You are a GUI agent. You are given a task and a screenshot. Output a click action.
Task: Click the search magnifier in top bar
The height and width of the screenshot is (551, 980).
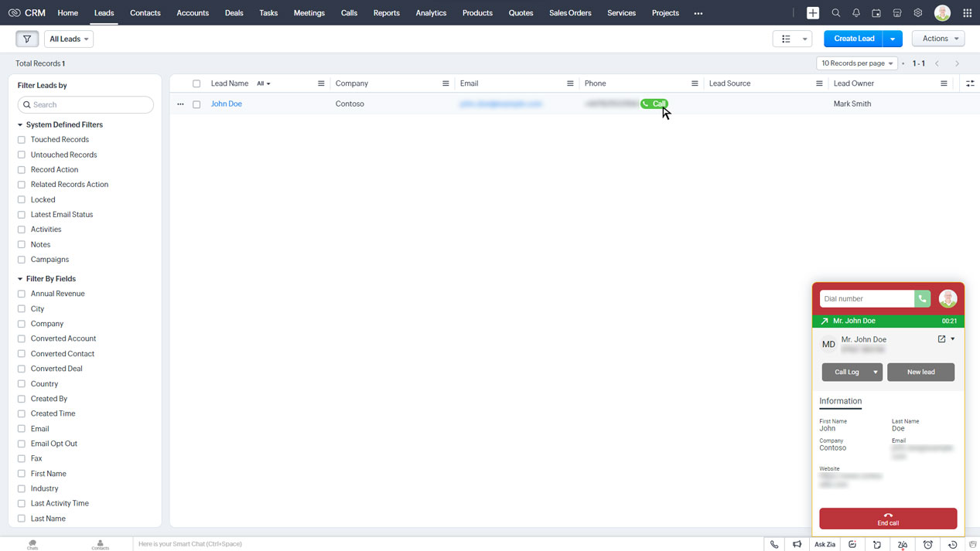[x=836, y=13]
